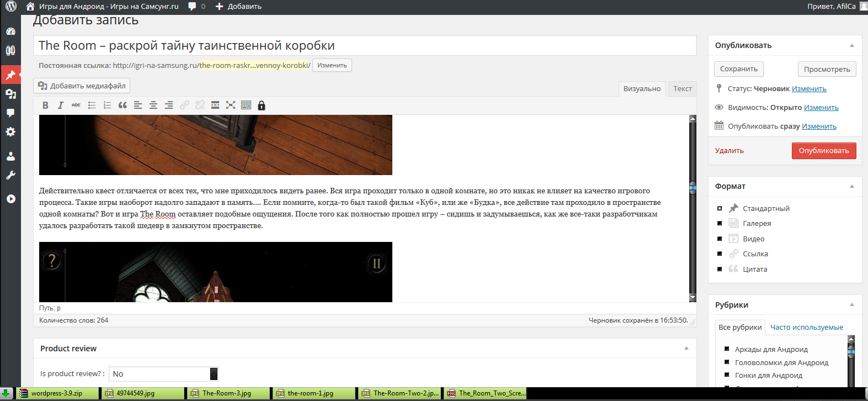Image resolution: width=868 pixels, height=401 pixels.
Task: Open the Users icon in sidebar
Action: 10,156
